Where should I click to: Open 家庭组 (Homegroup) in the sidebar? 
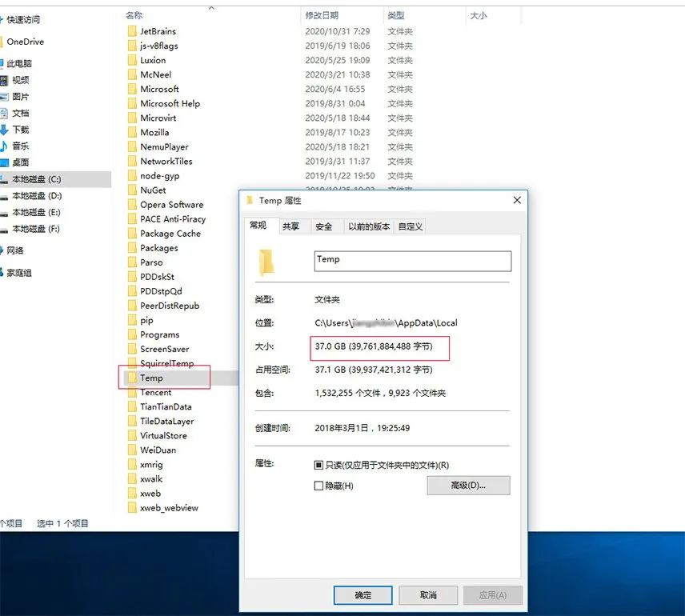pyautogui.click(x=18, y=273)
